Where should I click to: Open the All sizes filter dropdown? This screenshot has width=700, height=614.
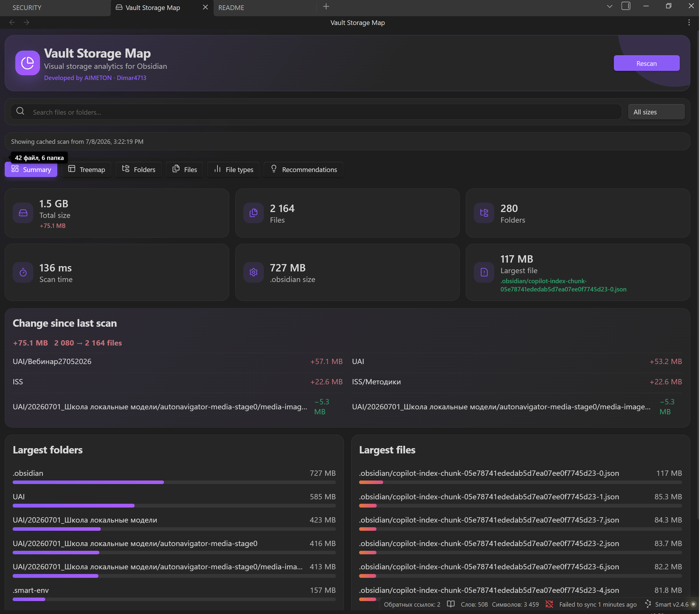click(x=656, y=112)
